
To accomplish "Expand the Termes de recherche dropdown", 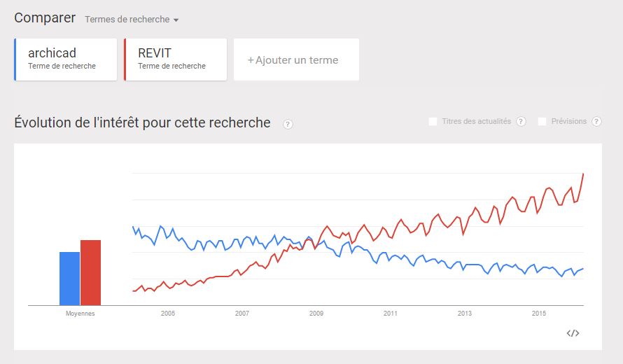I will coord(132,20).
